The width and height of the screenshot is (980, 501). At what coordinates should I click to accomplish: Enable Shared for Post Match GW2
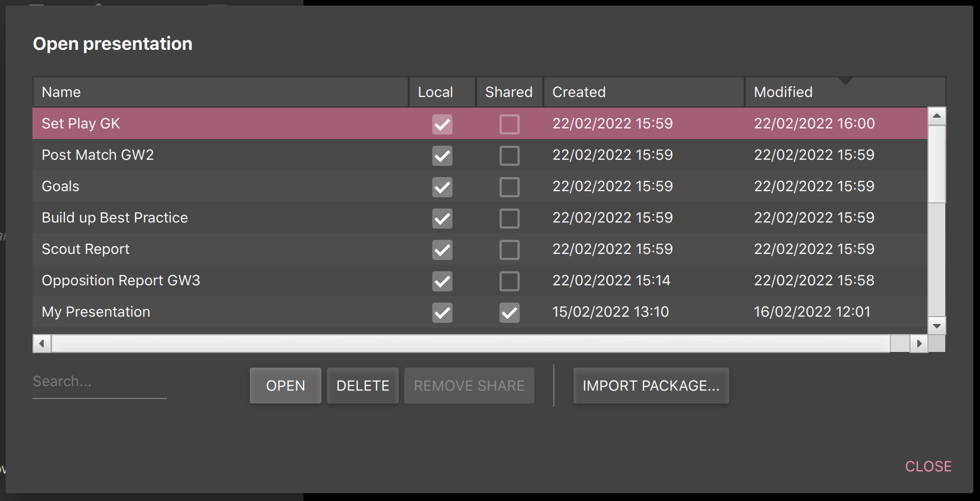tap(510, 155)
